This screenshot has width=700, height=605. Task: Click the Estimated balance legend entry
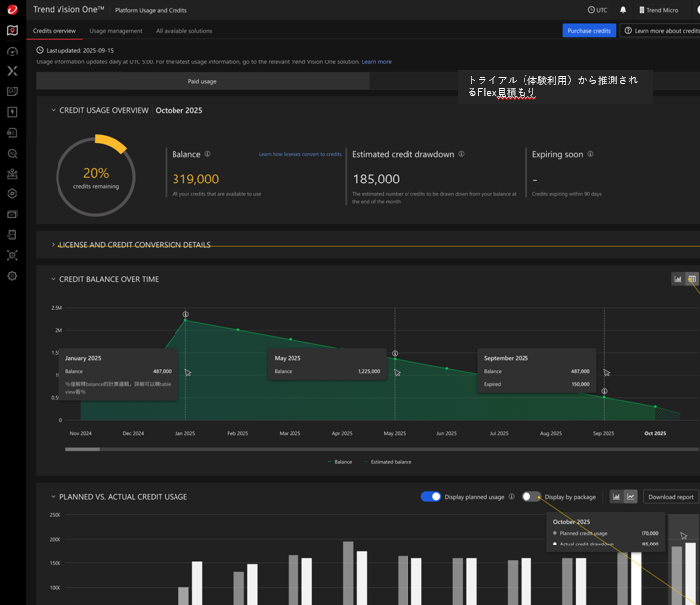(388, 462)
